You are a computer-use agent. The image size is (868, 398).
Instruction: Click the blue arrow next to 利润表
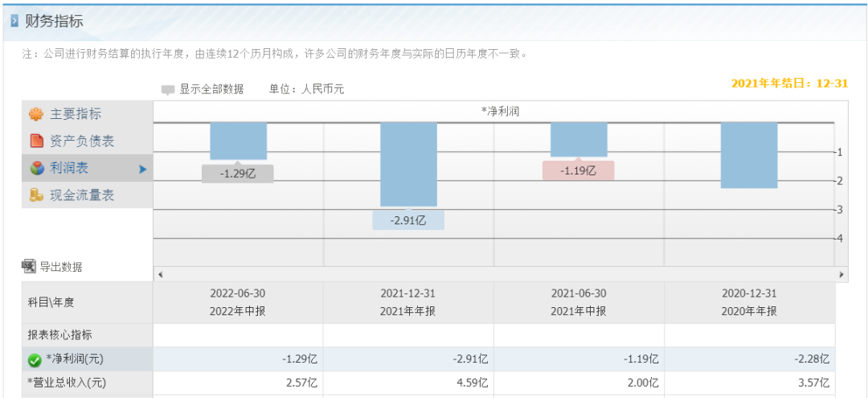coord(143,169)
